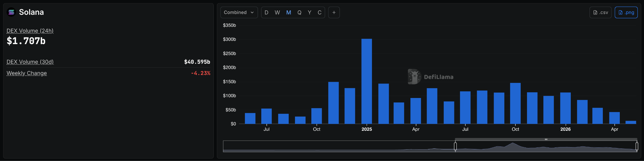644x161 pixels.
Task: Click the $40.595b value
Action: pos(197,62)
